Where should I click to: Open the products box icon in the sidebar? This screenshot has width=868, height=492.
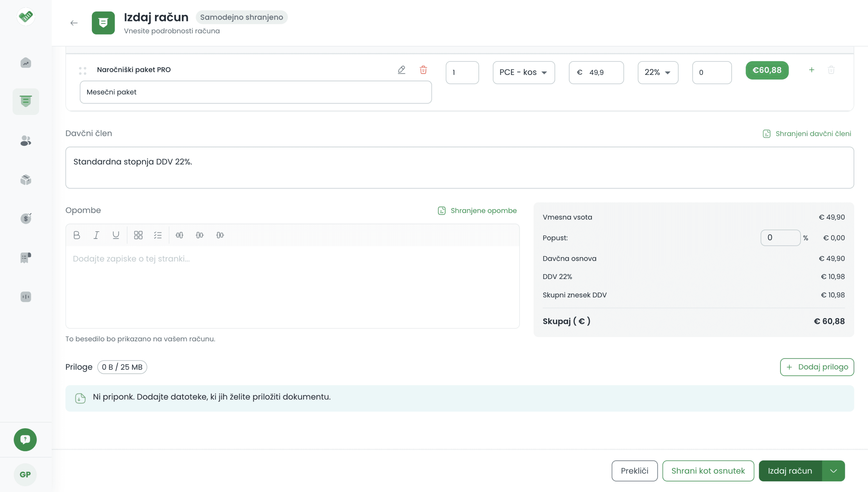(26, 179)
